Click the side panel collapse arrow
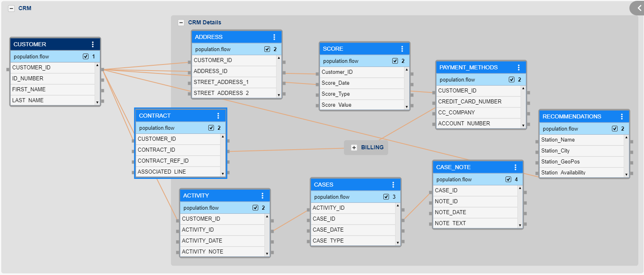 tap(639, 8)
